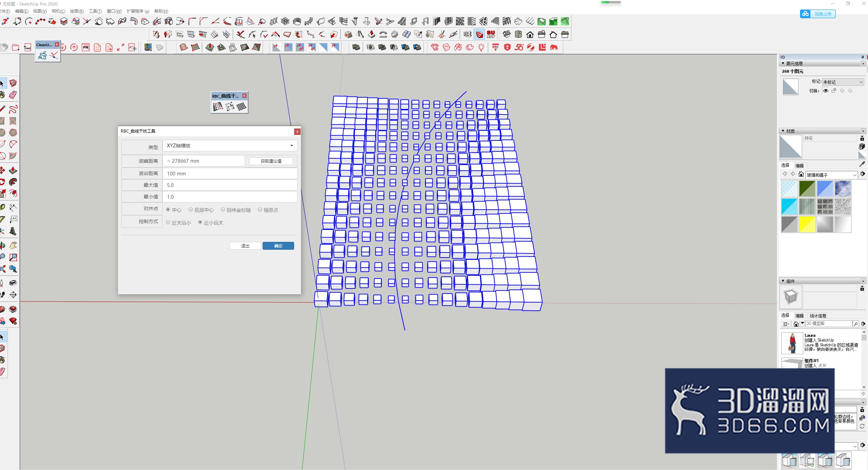This screenshot has width=868, height=470.
Task: Select the 底部中心 alignment radio button
Action: tap(191, 209)
